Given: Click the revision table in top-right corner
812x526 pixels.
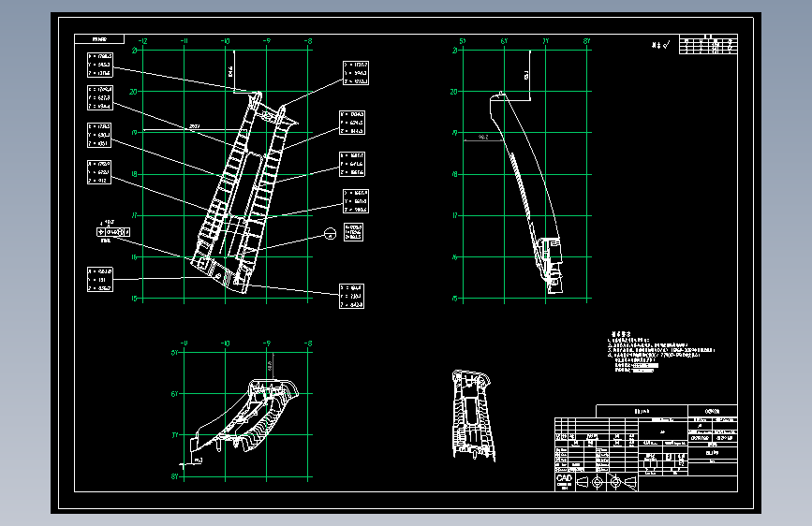Looking at the screenshot, I should click(708, 45).
